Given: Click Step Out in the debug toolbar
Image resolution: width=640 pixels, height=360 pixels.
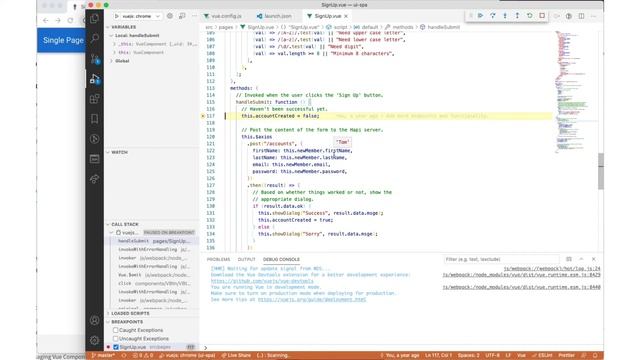Looking at the screenshot, I should tap(517, 16).
